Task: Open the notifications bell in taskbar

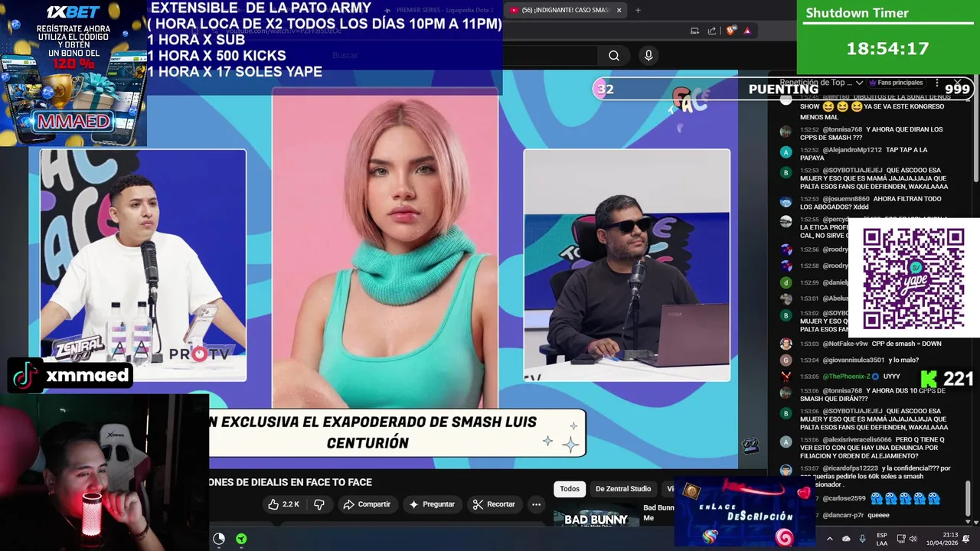Action: pyautogui.click(x=965, y=539)
